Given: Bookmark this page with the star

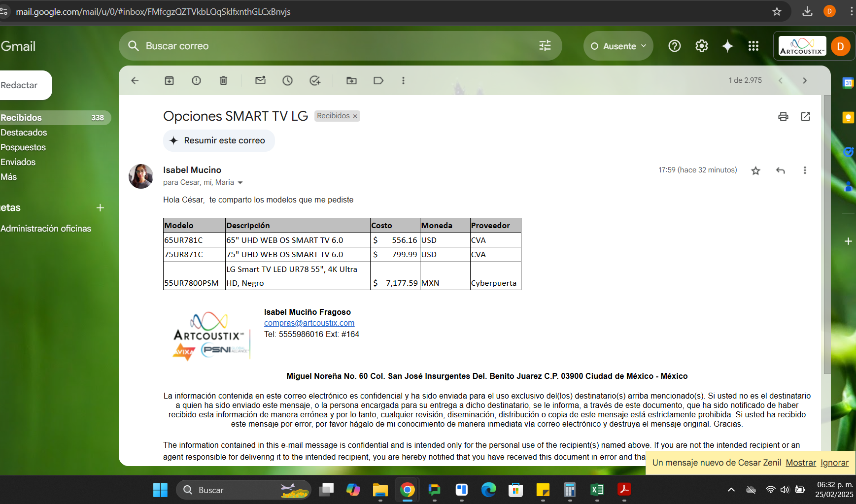Looking at the screenshot, I should coord(777,11).
